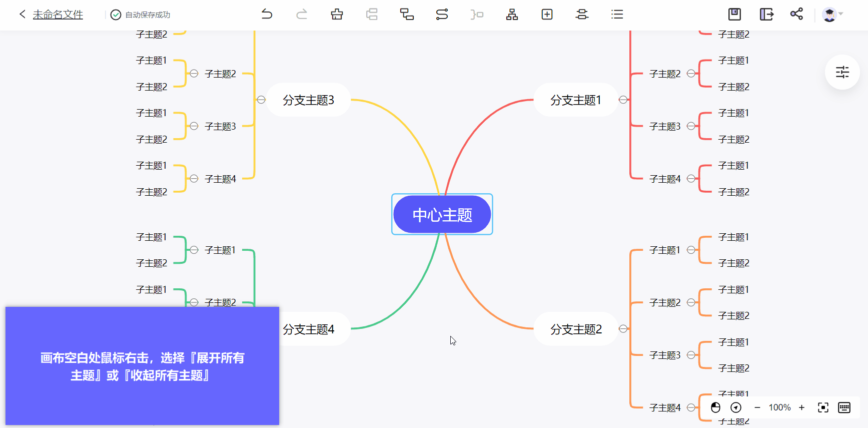Screen dimensions: 868x428
Task: Click the save disk icon at top right
Action: point(734,14)
